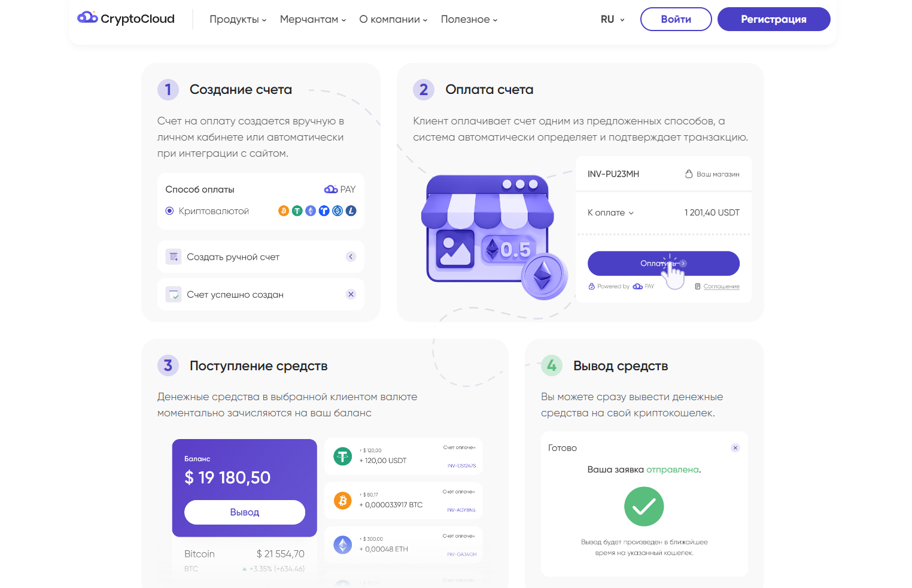This screenshot has width=912, height=588.
Task: Click the Bitcoin icon in payment methods
Action: tap(284, 211)
